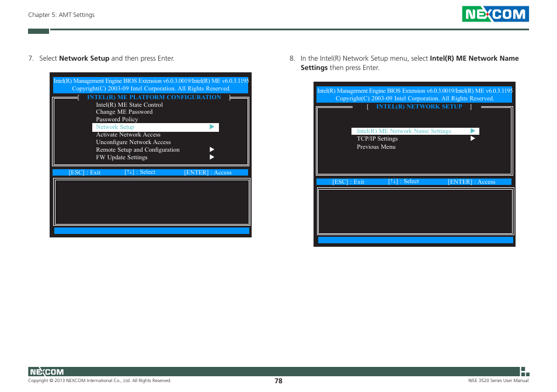Viewport: 557px width, 392px height.
Task: Click the step 7 Network Setup instruction
Action: coord(102,58)
